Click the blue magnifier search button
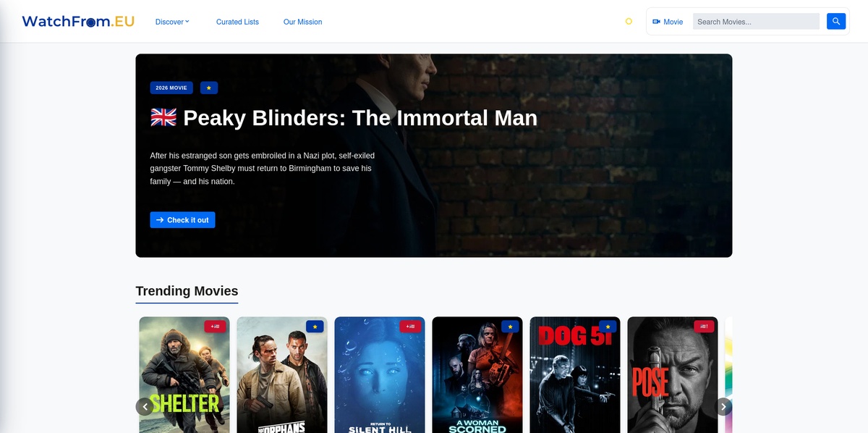This screenshot has height=433, width=868. (836, 22)
